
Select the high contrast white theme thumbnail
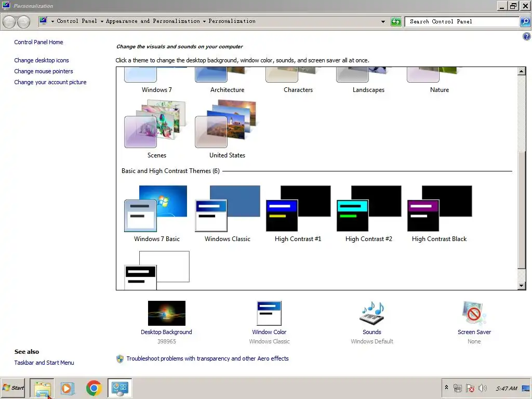pos(157,270)
